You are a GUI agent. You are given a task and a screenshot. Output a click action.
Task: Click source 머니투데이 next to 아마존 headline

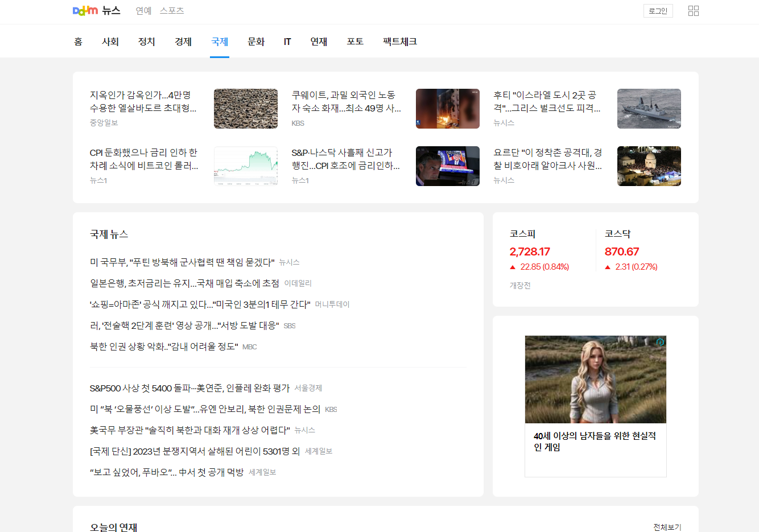(332, 304)
